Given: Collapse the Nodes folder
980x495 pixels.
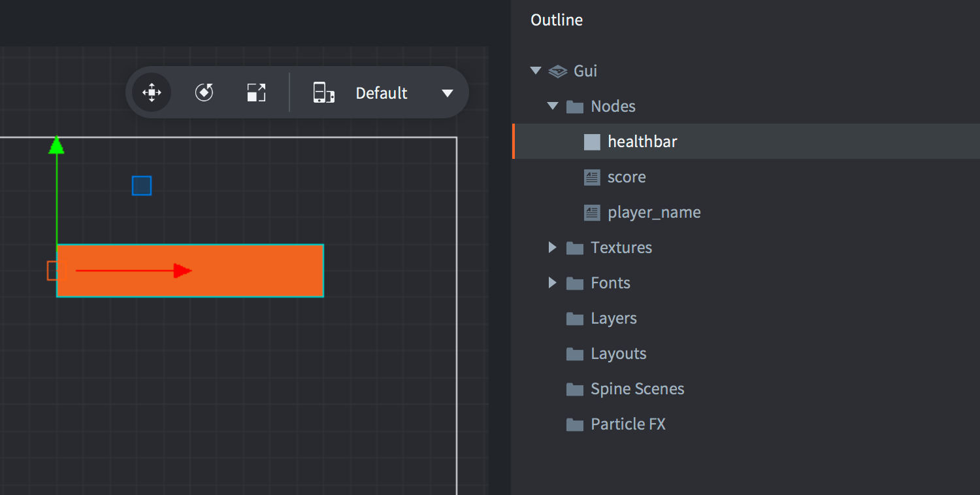Looking at the screenshot, I should [553, 106].
